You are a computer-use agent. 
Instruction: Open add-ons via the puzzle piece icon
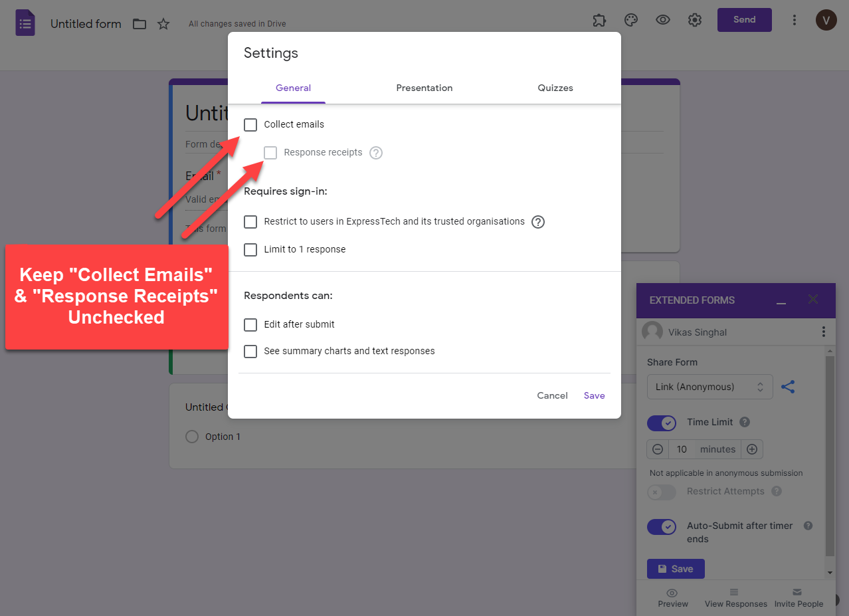tap(599, 20)
